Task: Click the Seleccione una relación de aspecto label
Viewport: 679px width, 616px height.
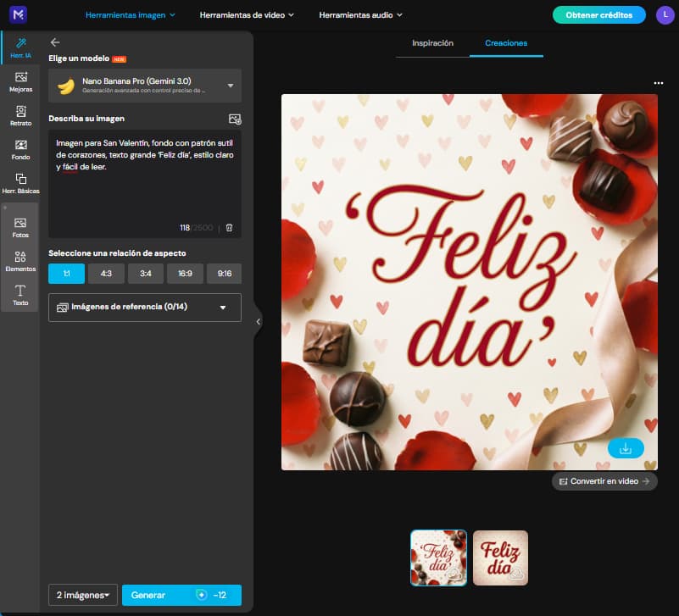Action: (117, 253)
